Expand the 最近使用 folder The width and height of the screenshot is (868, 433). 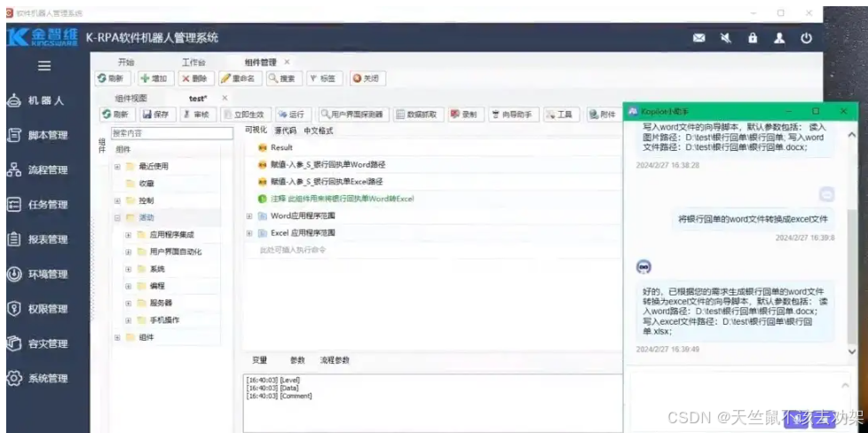point(117,167)
